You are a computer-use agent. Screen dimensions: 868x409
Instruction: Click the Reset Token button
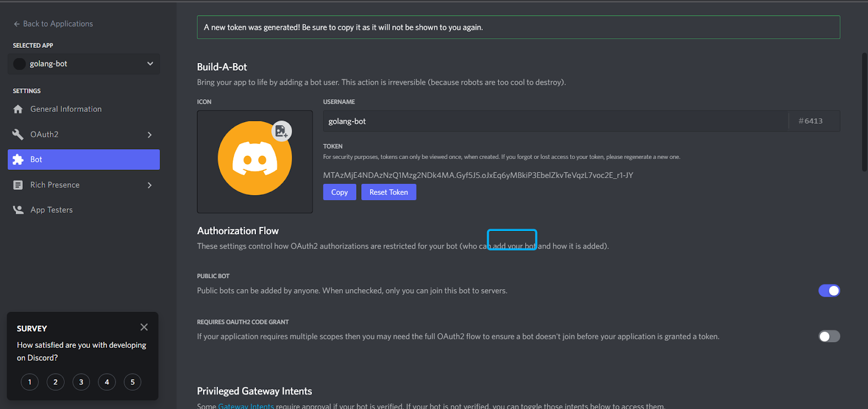[x=388, y=192]
